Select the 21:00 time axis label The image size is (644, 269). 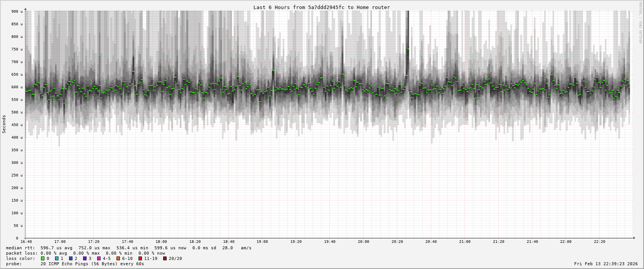(464, 242)
